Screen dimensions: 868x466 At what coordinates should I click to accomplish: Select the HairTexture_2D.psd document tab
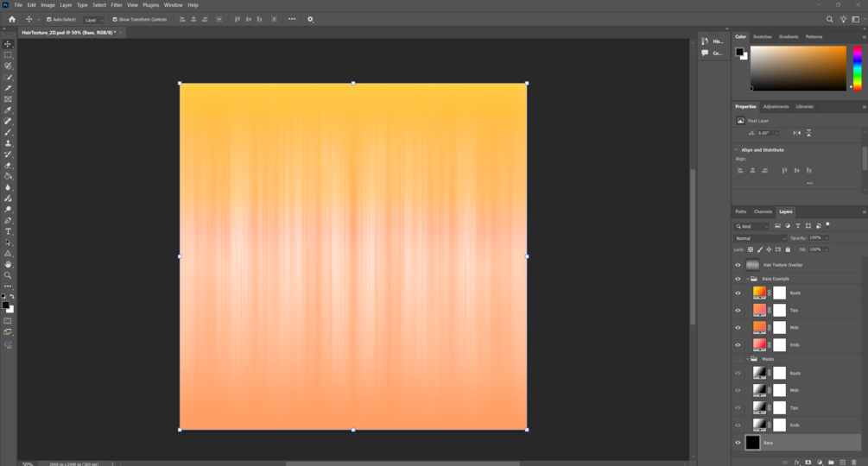point(68,33)
